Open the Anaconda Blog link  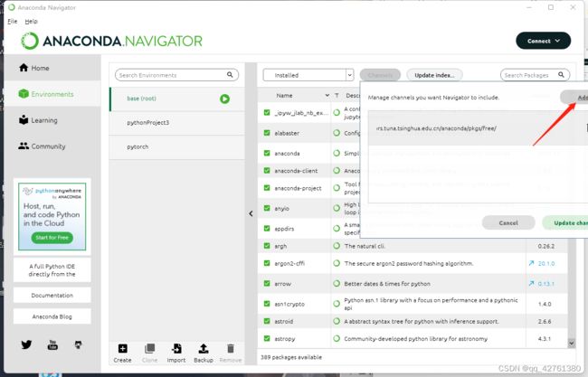tap(52, 316)
